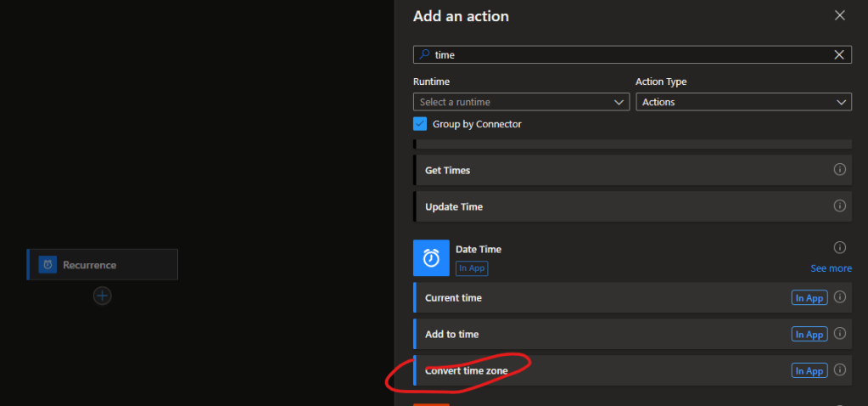Click info icon for Update Time
Screen dimensions: 868x406
840,206
